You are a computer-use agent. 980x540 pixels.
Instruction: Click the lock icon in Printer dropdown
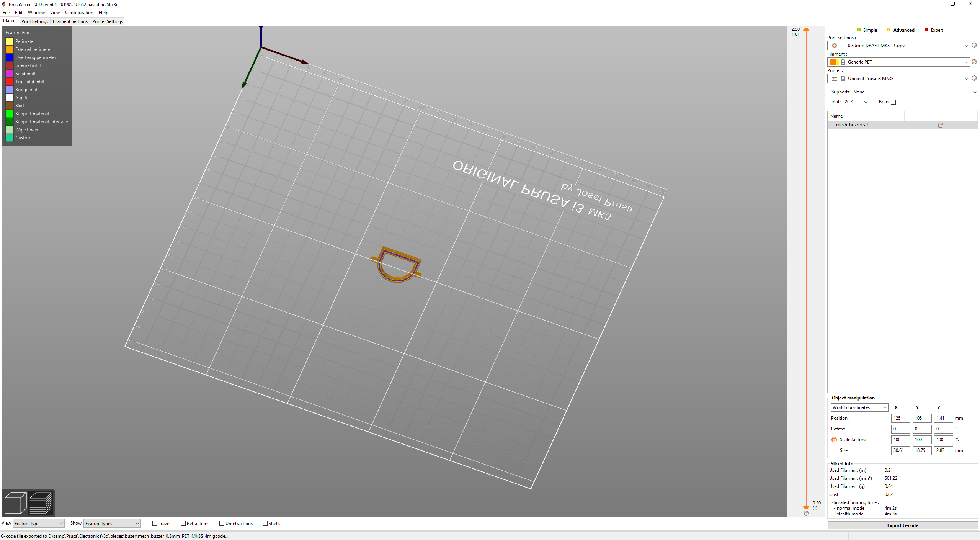click(843, 79)
